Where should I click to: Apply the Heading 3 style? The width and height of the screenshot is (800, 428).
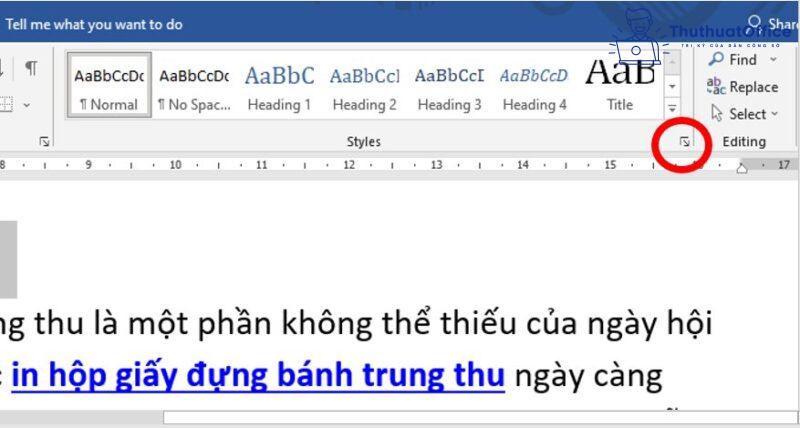(x=449, y=85)
